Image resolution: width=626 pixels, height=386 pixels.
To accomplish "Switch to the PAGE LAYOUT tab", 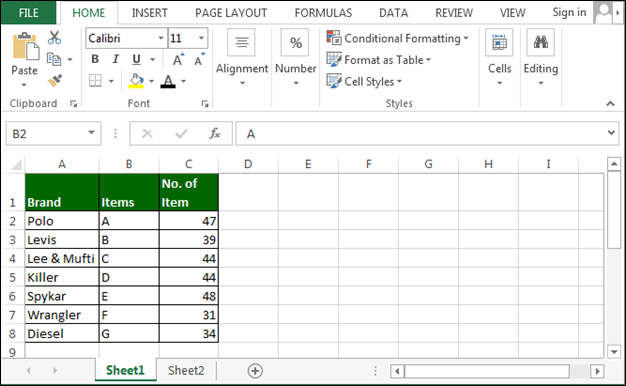I will (x=231, y=13).
